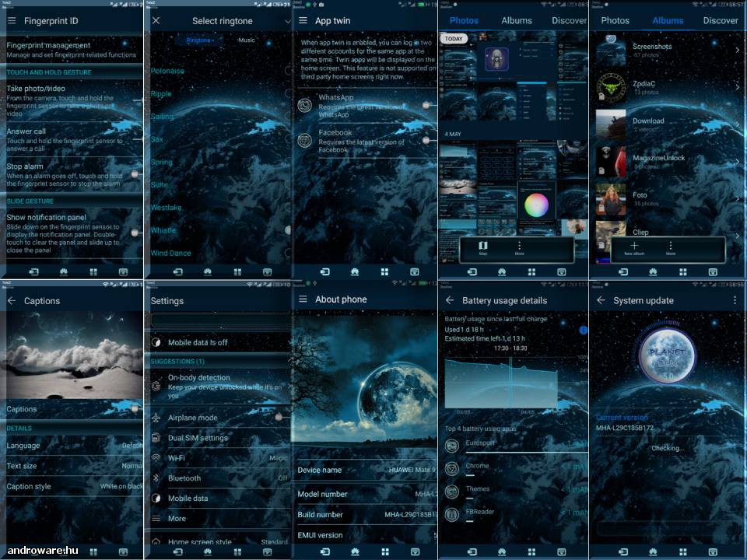Image resolution: width=747 pixels, height=560 pixels.
Task: Tap the home nav icon on App twin screen
Action: tap(355, 271)
